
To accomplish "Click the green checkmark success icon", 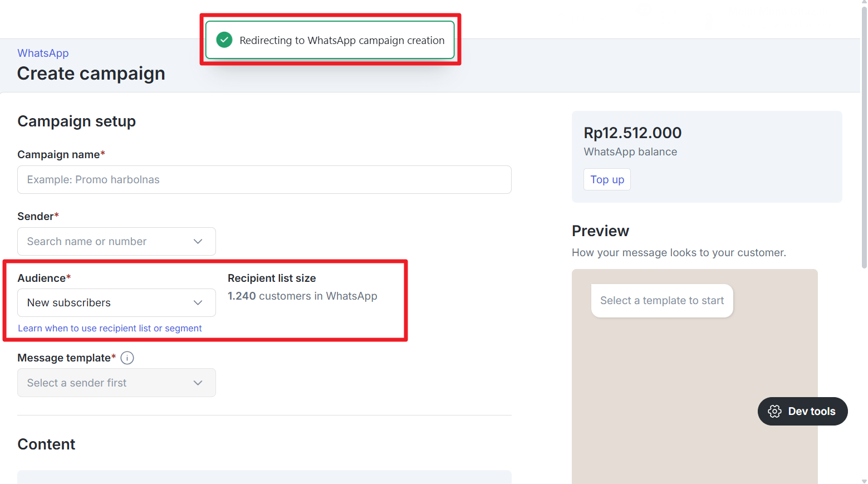I will tap(224, 40).
